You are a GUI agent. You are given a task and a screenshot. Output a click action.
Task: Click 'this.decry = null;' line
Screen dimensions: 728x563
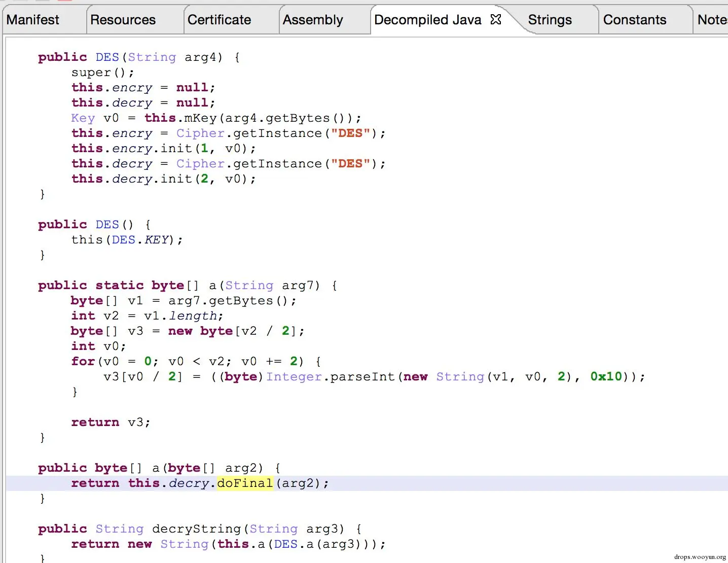pyautogui.click(x=143, y=103)
